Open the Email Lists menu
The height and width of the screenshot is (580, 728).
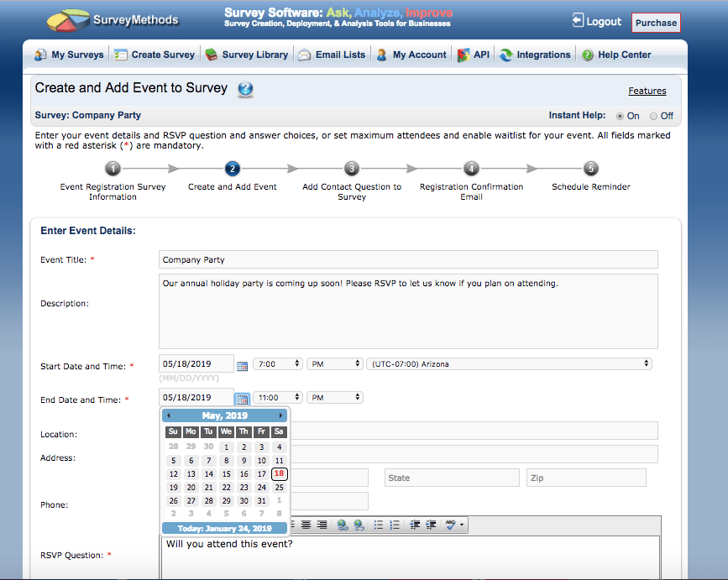pyautogui.click(x=332, y=55)
